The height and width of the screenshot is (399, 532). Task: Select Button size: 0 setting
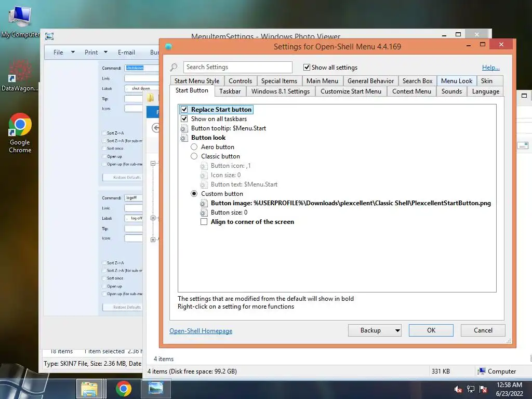click(x=229, y=212)
